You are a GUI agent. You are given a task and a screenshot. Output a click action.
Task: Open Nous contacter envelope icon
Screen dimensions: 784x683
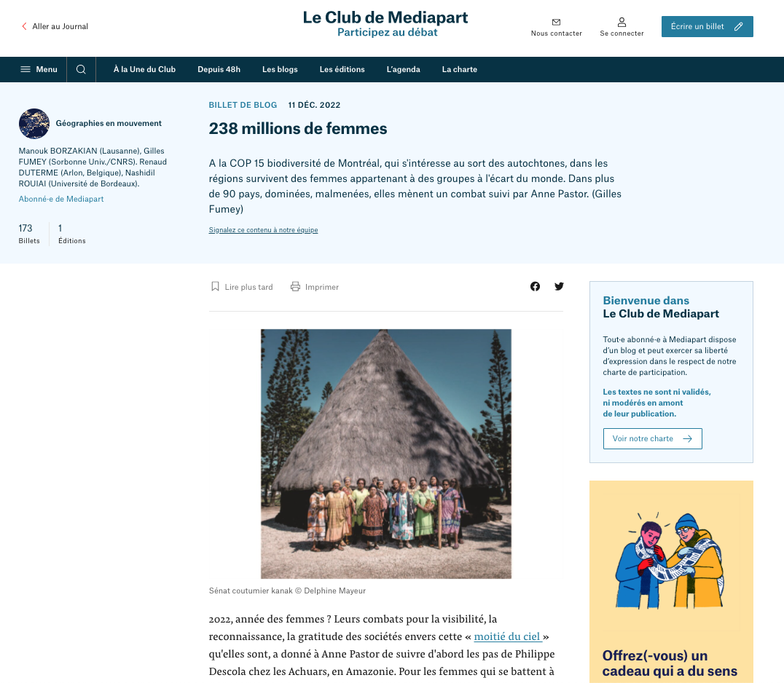click(556, 22)
